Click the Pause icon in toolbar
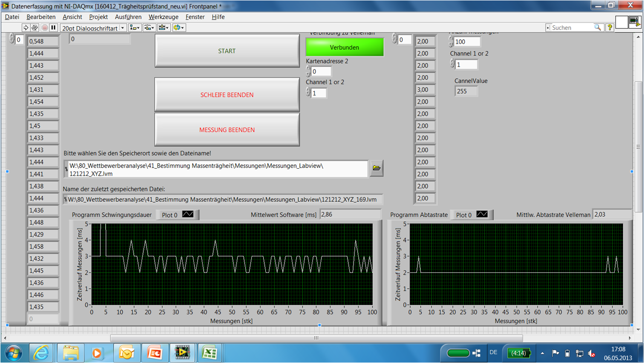This screenshot has height=363, width=644. 53,28
